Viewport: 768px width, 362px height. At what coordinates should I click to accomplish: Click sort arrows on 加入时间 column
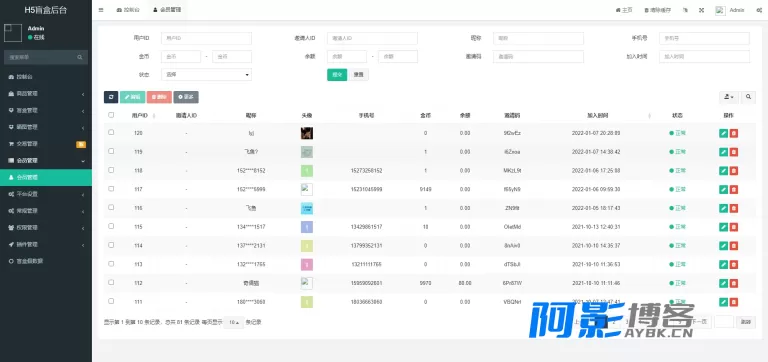[x=649, y=116]
